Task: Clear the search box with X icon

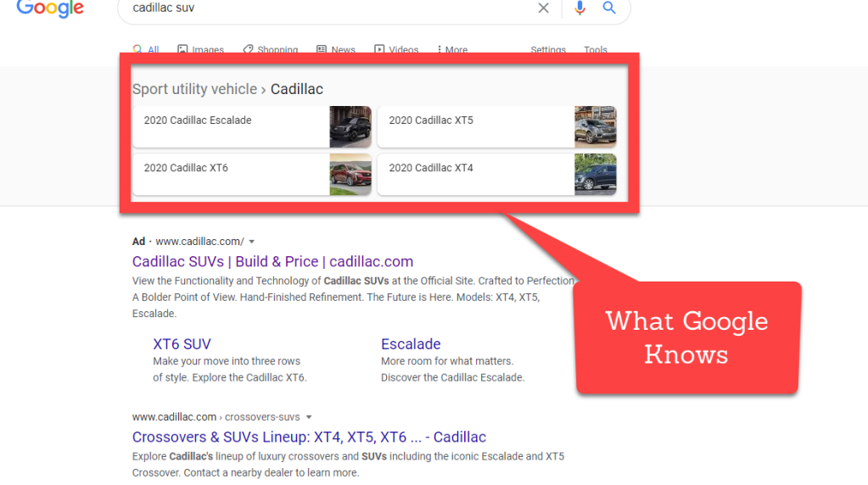Action: [x=543, y=8]
